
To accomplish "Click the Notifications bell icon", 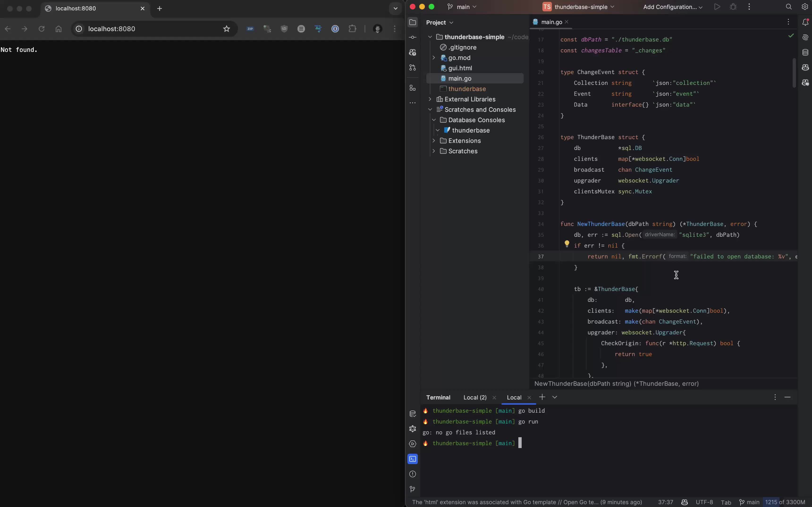I will [805, 22].
